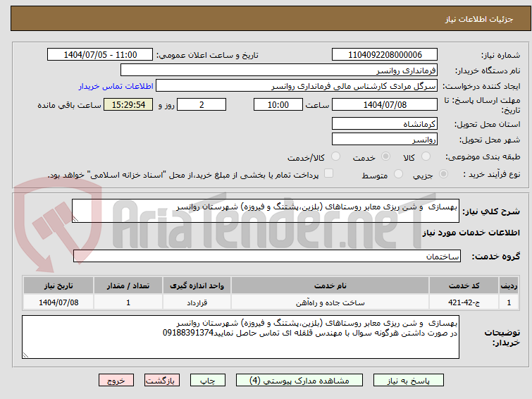532x399 pixels.
Task: Click the بازگشت back button
Action: [162, 381]
